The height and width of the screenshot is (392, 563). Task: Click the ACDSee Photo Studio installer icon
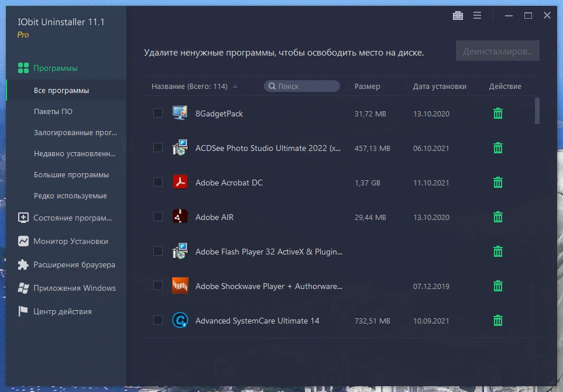180,147
